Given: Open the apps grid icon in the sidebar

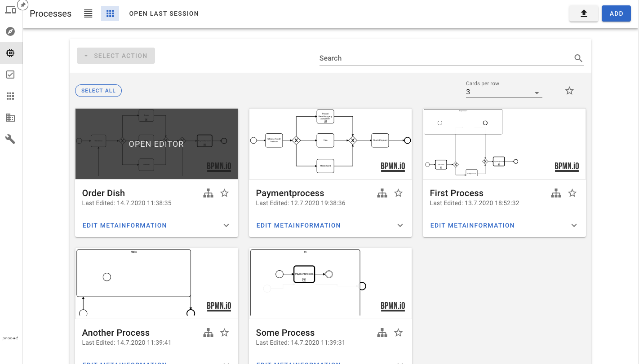Looking at the screenshot, I should pos(10,96).
